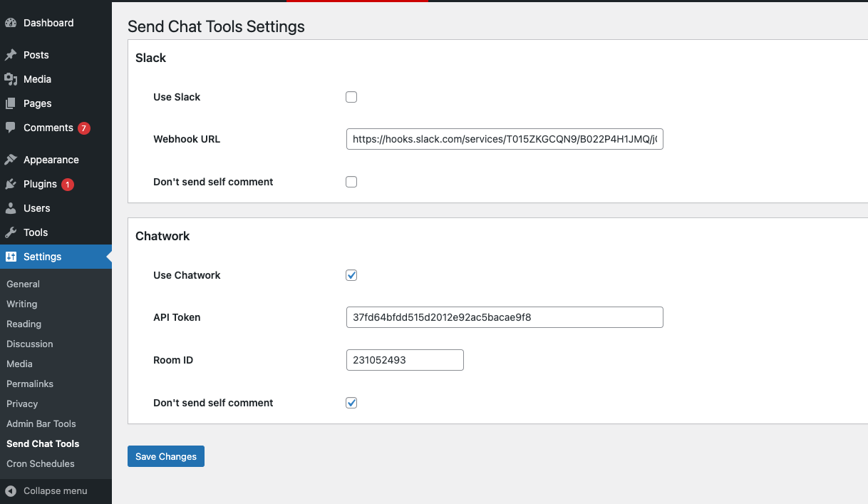This screenshot has height=504, width=868.
Task: Open the General settings submenu item
Action: 23,284
